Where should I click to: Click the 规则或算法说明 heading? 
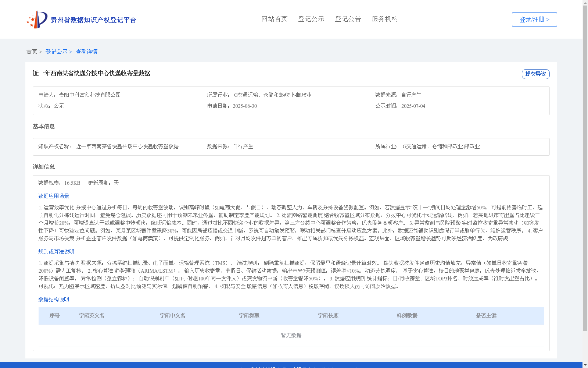(x=56, y=252)
